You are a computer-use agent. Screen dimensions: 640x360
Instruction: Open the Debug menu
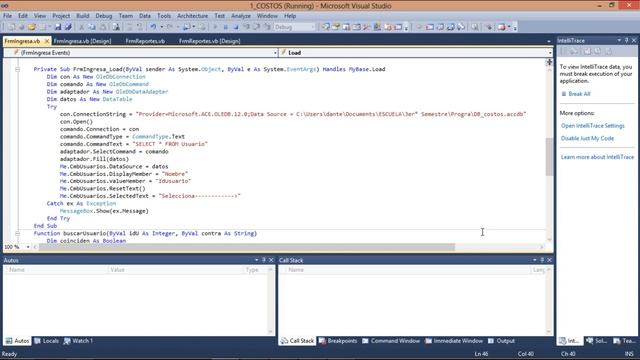pos(104,16)
